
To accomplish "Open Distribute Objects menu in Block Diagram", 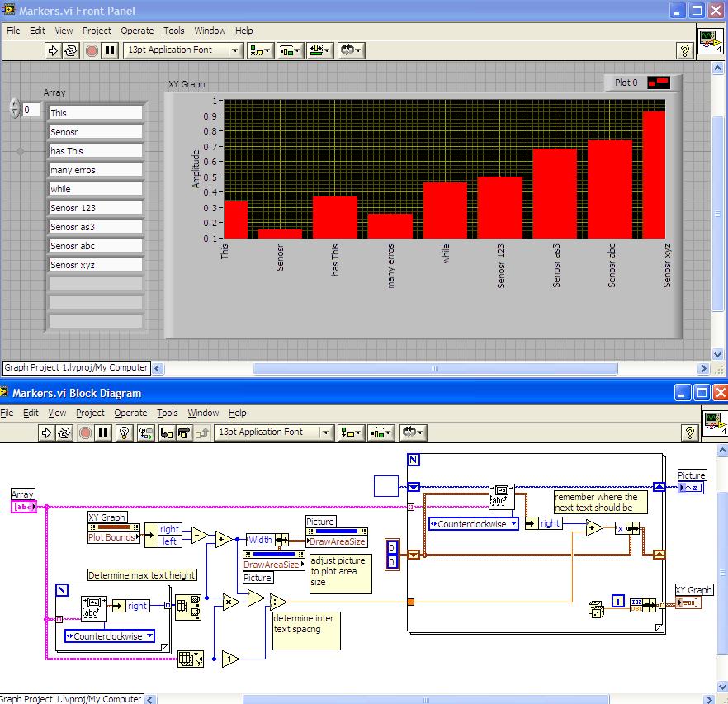I will (x=381, y=432).
